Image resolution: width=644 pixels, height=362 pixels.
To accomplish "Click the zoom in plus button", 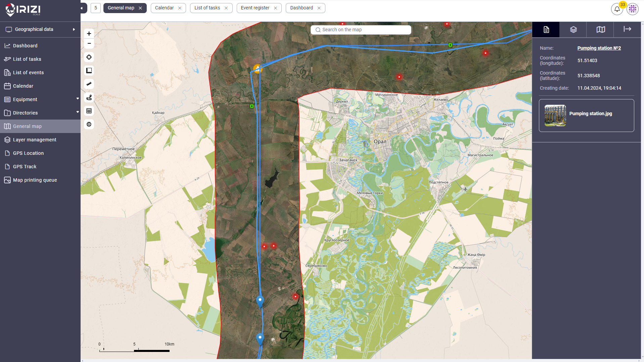I will (89, 34).
